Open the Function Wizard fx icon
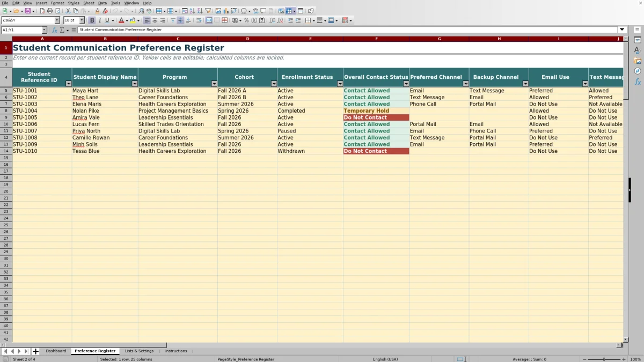 (x=54, y=30)
